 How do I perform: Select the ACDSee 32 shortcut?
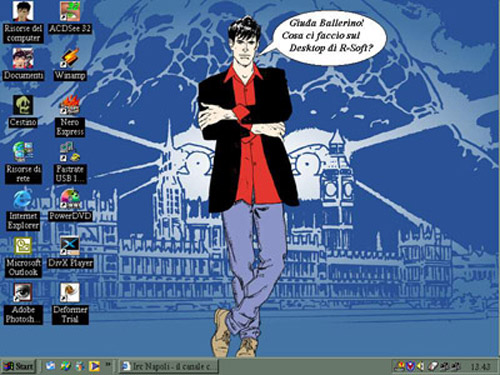(x=70, y=11)
